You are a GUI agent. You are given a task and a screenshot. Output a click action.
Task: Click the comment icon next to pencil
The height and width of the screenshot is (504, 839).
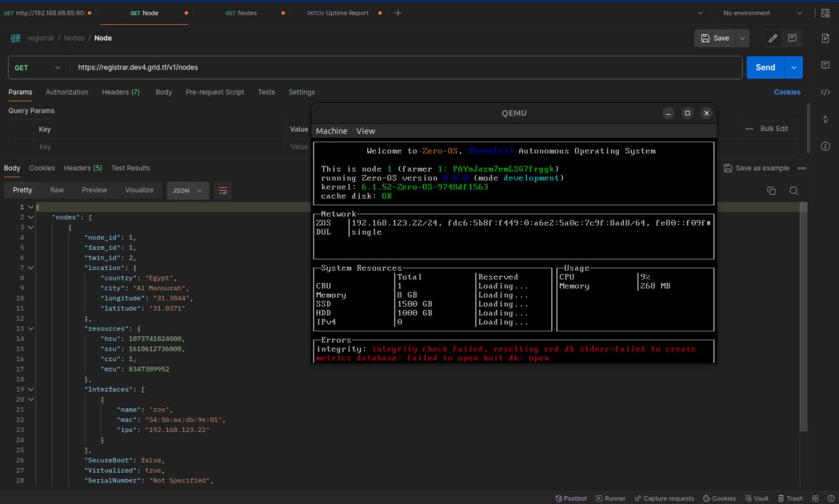[x=792, y=38]
